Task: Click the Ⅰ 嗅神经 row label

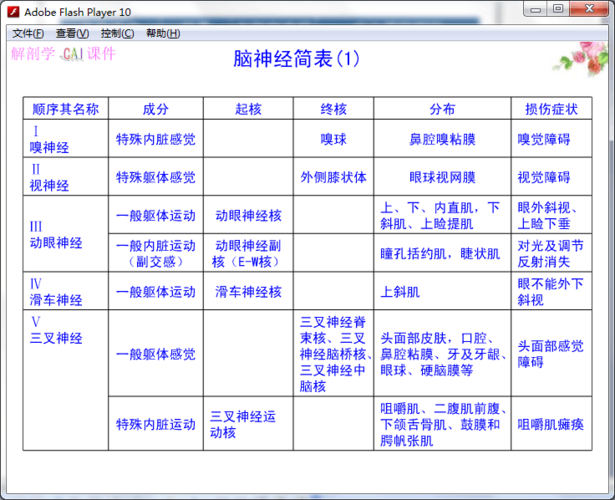Action: click(x=50, y=139)
